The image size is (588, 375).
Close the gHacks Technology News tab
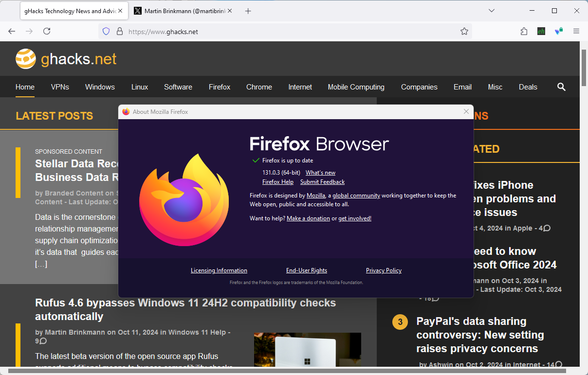pos(120,11)
